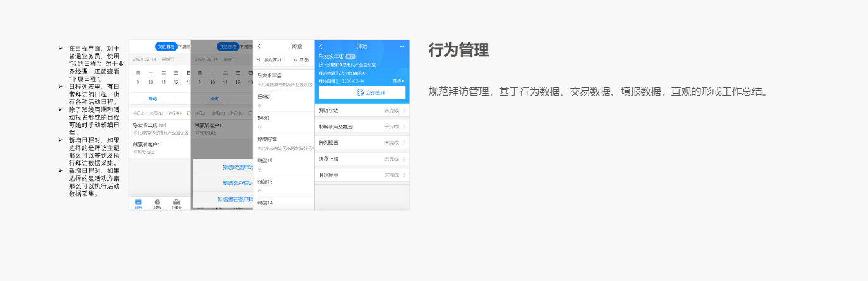Open the 工作台 briefcase icon

(176, 203)
